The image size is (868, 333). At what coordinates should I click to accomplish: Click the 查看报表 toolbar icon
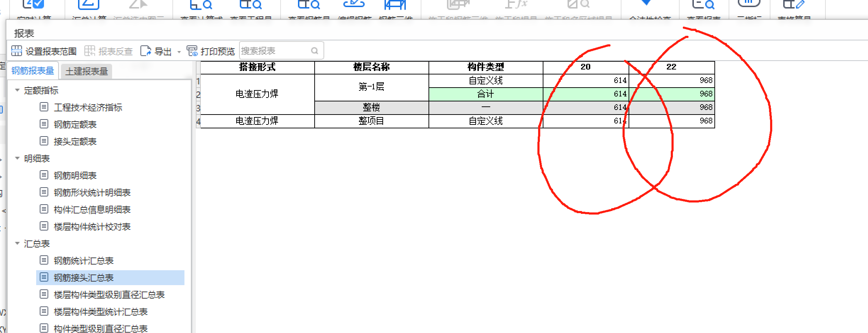tap(704, 4)
